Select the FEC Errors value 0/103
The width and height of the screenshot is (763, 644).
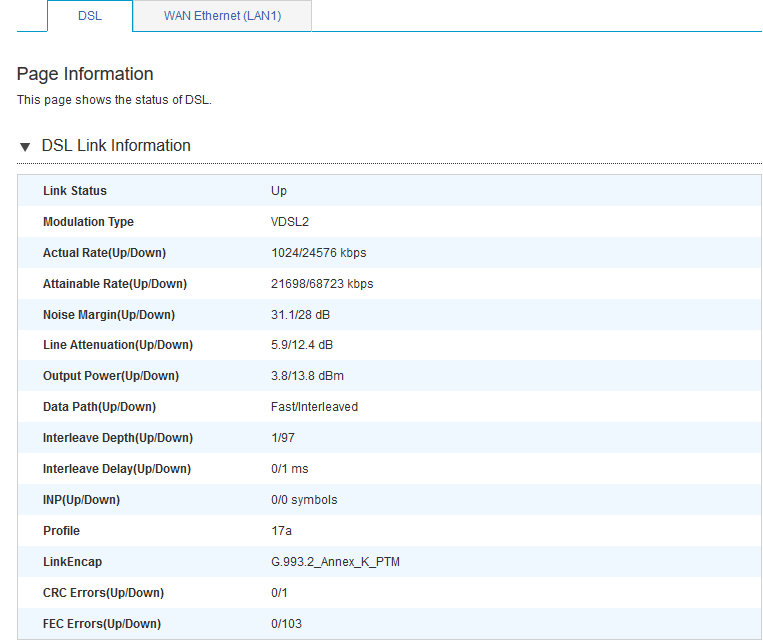coord(287,624)
